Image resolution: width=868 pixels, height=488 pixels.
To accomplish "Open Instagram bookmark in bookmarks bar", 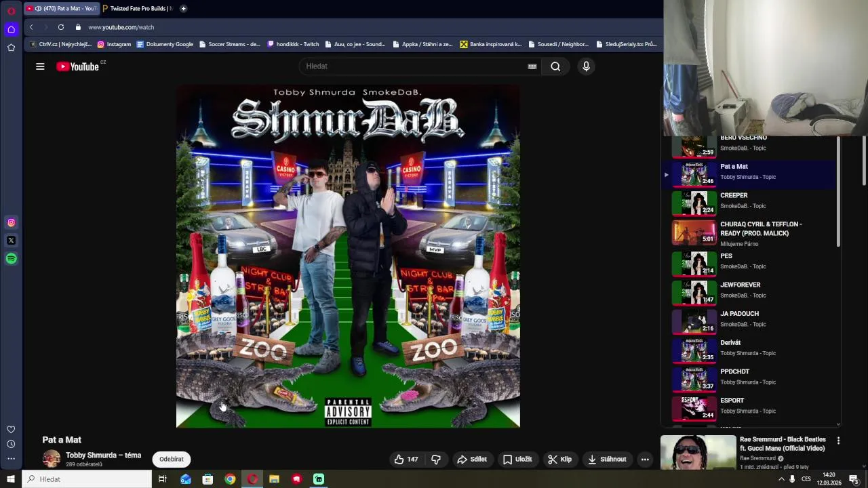I will [114, 45].
